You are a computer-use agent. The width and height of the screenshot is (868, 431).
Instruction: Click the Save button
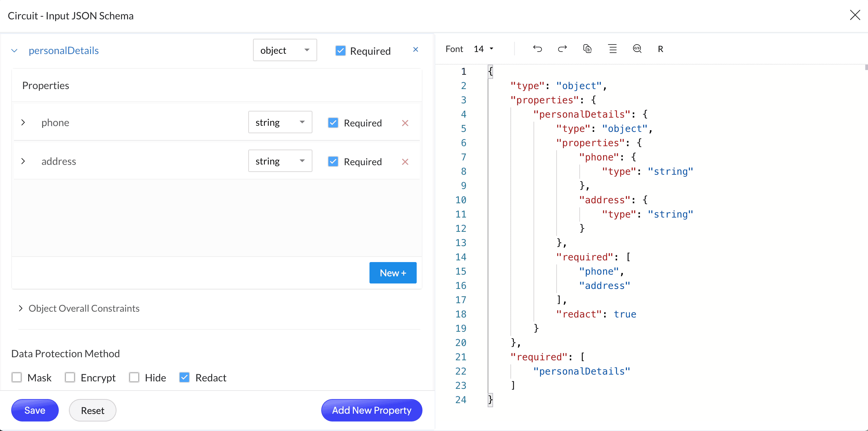(x=35, y=410)
